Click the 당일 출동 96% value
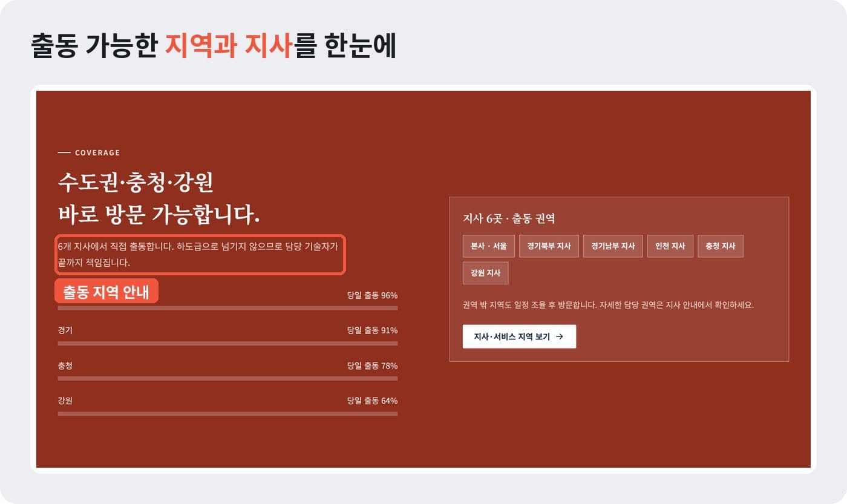847x504 pixels. 372,295
